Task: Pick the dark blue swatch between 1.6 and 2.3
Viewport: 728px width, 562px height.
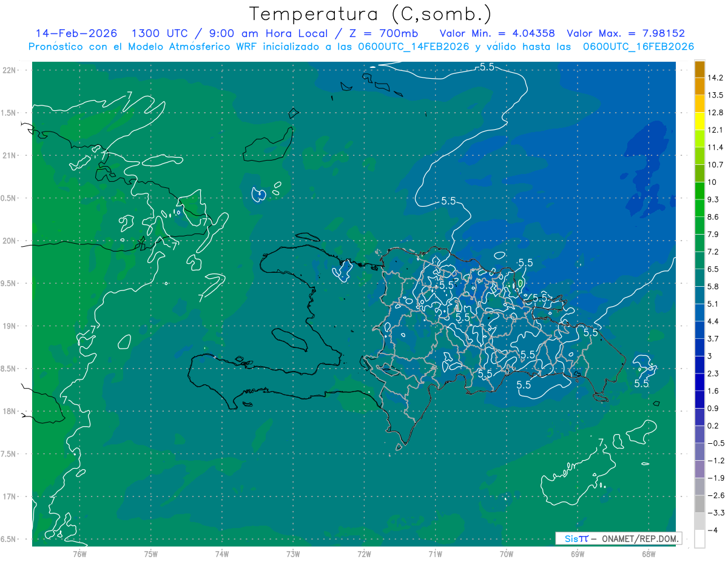Action: click(x=699, y=382)
